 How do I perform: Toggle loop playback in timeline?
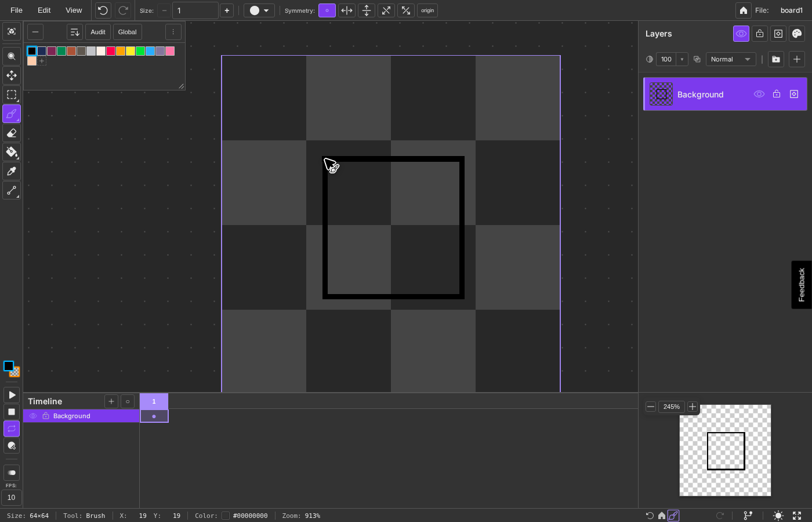click(x=11, y=429)
